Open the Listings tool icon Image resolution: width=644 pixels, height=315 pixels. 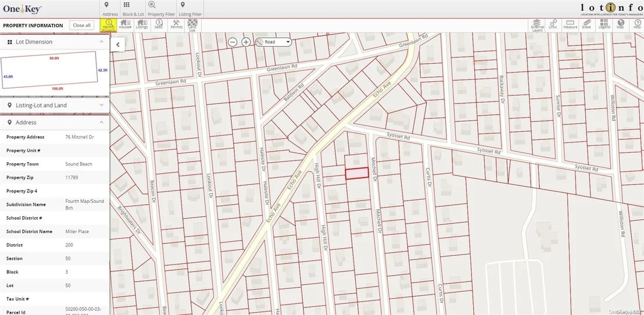click(x=142, y=24)
